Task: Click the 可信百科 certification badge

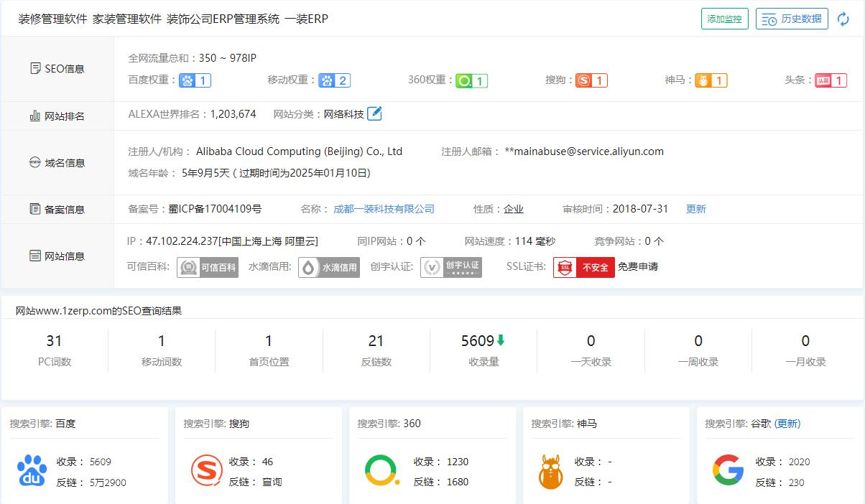Action: [208, 267]
